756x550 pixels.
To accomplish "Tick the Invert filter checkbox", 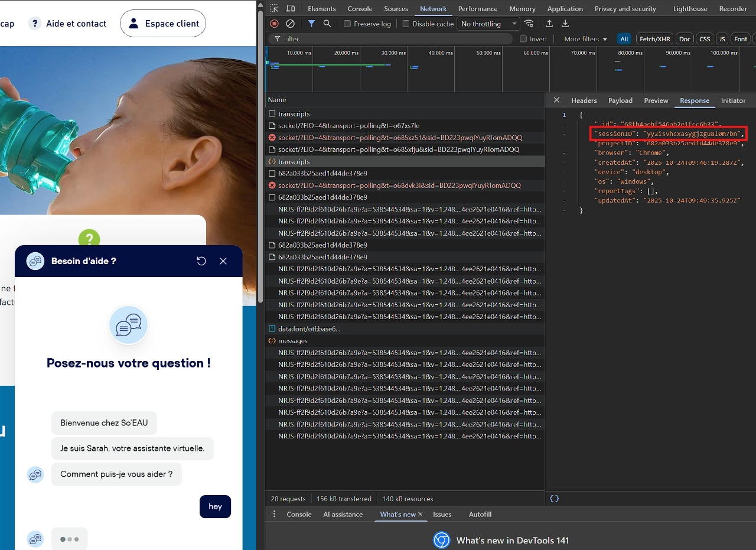I will [523, 39].
